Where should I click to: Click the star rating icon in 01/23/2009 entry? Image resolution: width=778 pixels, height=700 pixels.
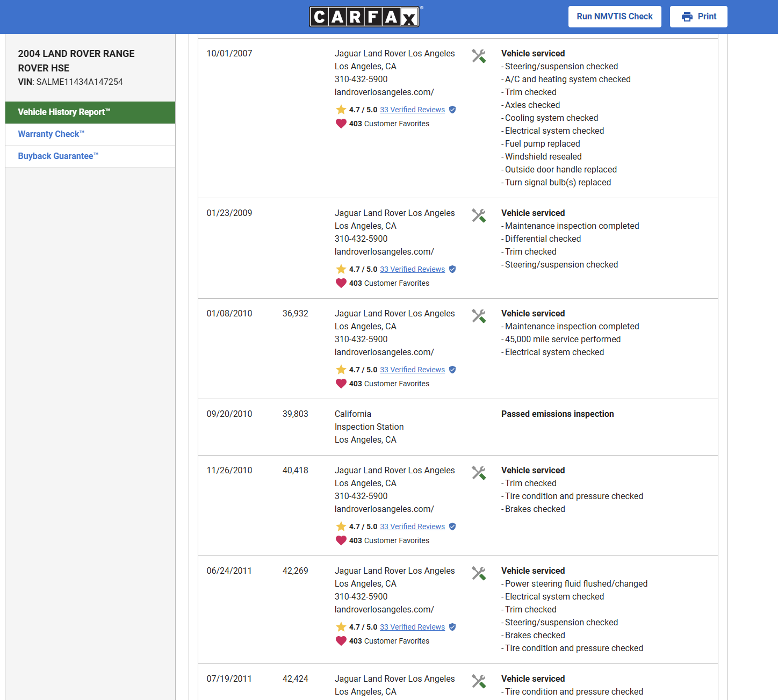point(341,269)
